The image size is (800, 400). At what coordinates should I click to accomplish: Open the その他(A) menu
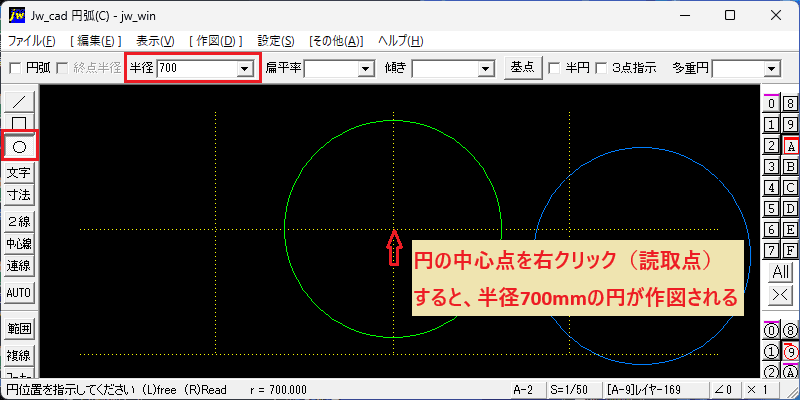click(x=336, y=41)
